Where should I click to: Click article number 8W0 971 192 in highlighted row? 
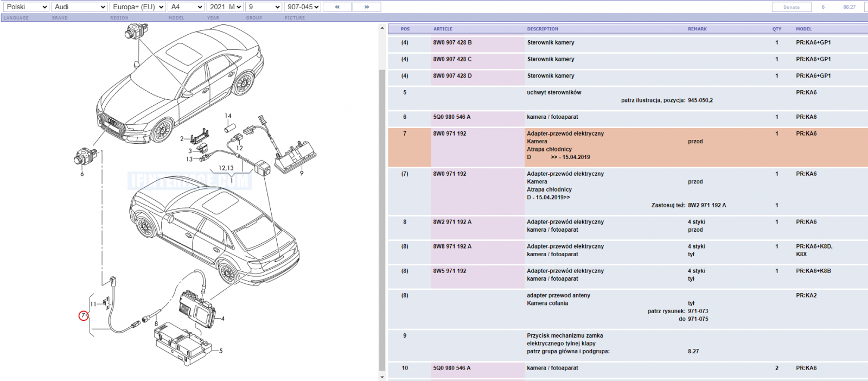[450, 134]
